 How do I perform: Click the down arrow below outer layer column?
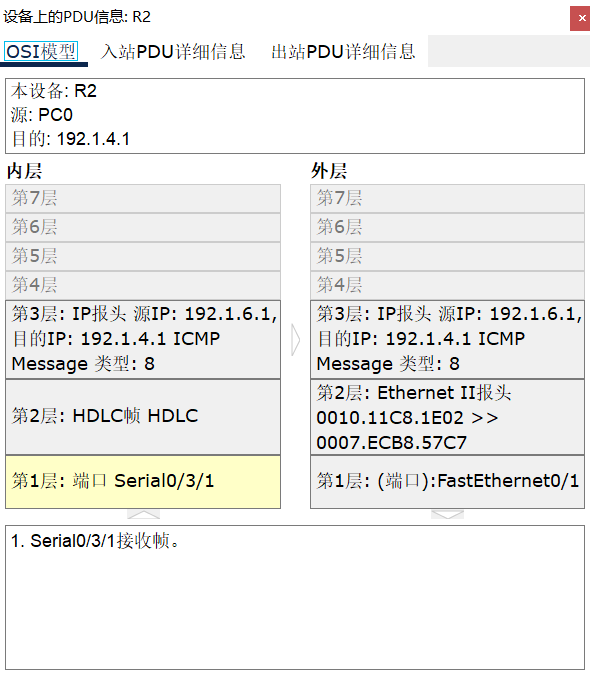[447, 514]
